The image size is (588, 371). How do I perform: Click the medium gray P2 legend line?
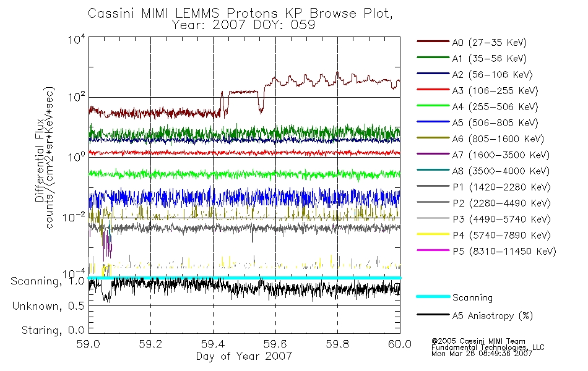click(433, 202)
